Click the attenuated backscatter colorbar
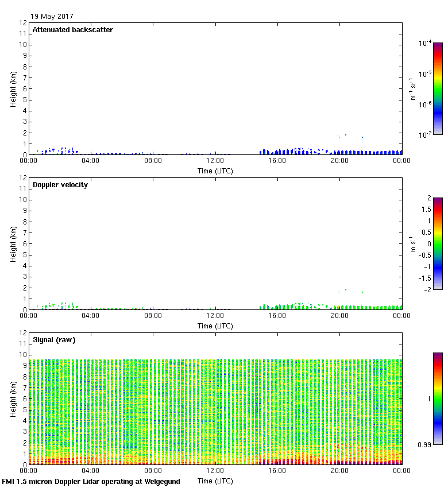Screen dimensions: 448x488 click(x=438, y=88)
